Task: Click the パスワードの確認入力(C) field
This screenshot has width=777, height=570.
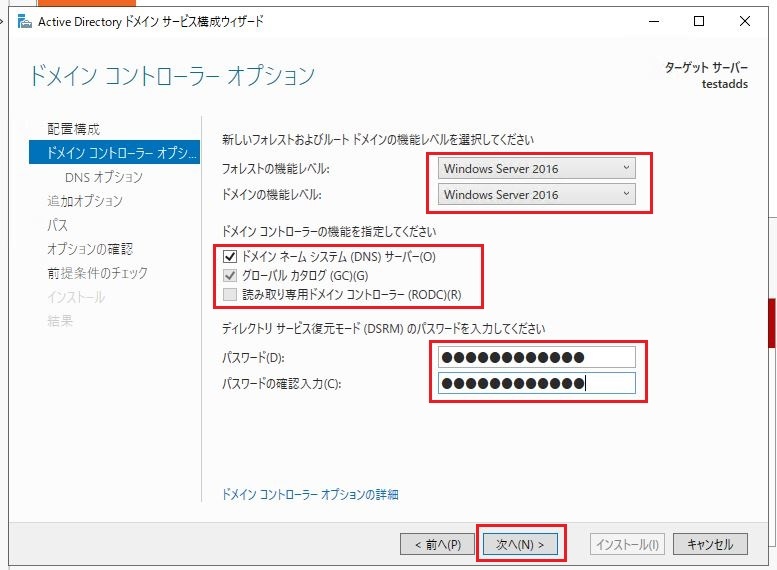Action: tap(536, 383)
